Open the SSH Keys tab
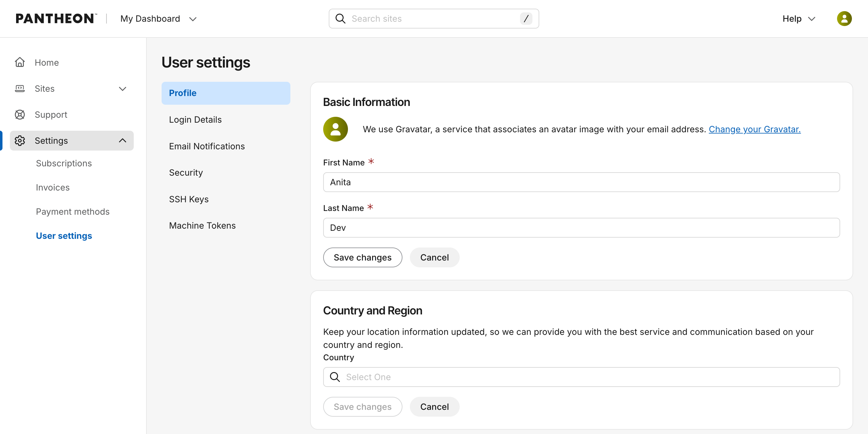The width and height of the screenshot is (868, 434). pos(226,199)
